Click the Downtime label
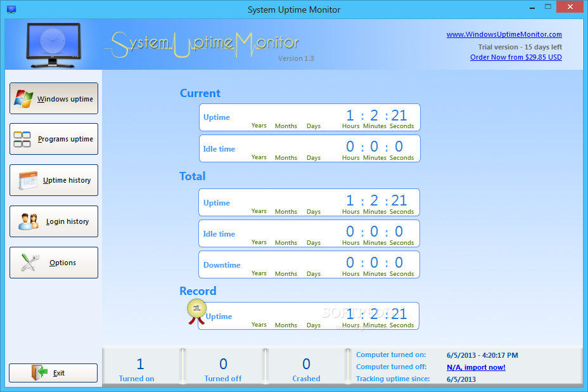 pyautogui.click(x=222, y=265)
